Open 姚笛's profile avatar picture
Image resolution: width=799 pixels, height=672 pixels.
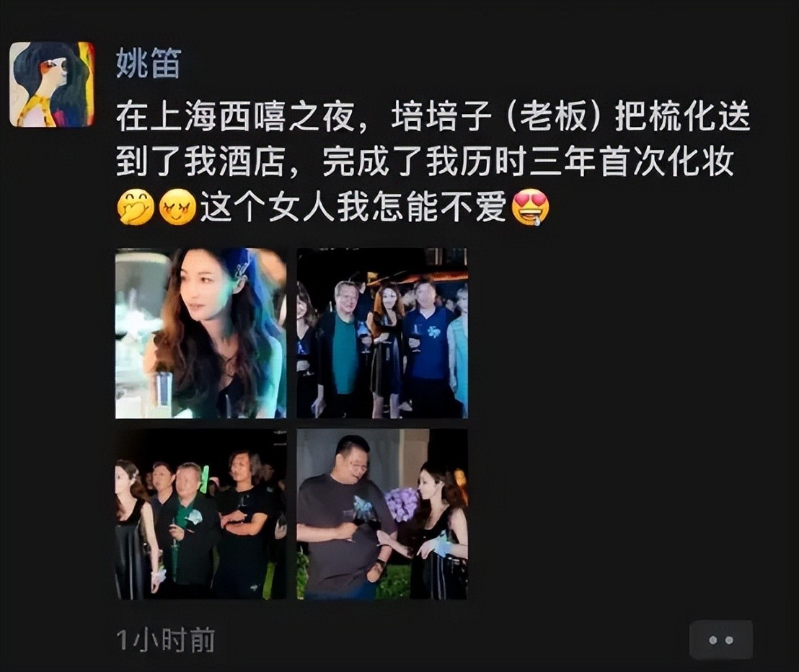53,84
